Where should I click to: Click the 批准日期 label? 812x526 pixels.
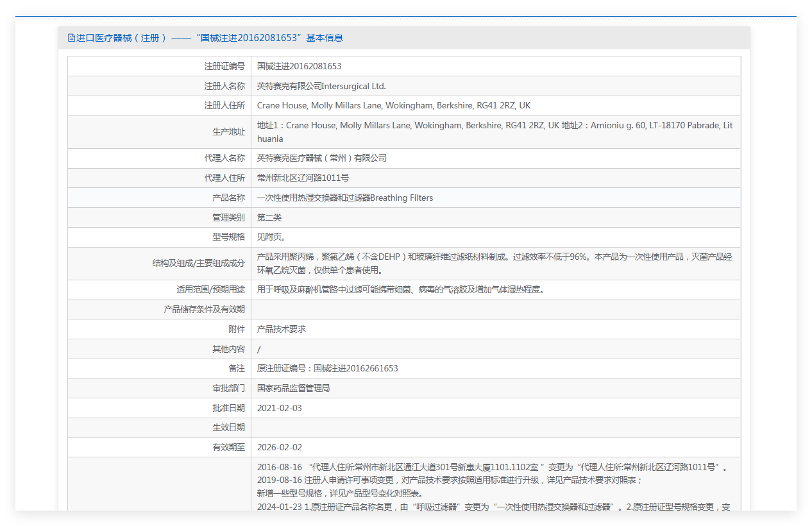pos(228,409)
